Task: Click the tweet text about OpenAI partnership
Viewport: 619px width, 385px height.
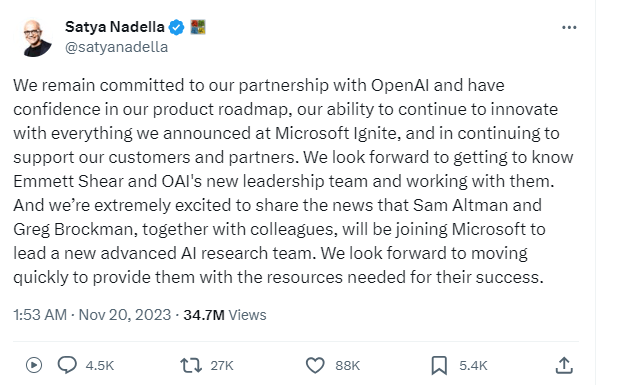Action: (293, 181)
